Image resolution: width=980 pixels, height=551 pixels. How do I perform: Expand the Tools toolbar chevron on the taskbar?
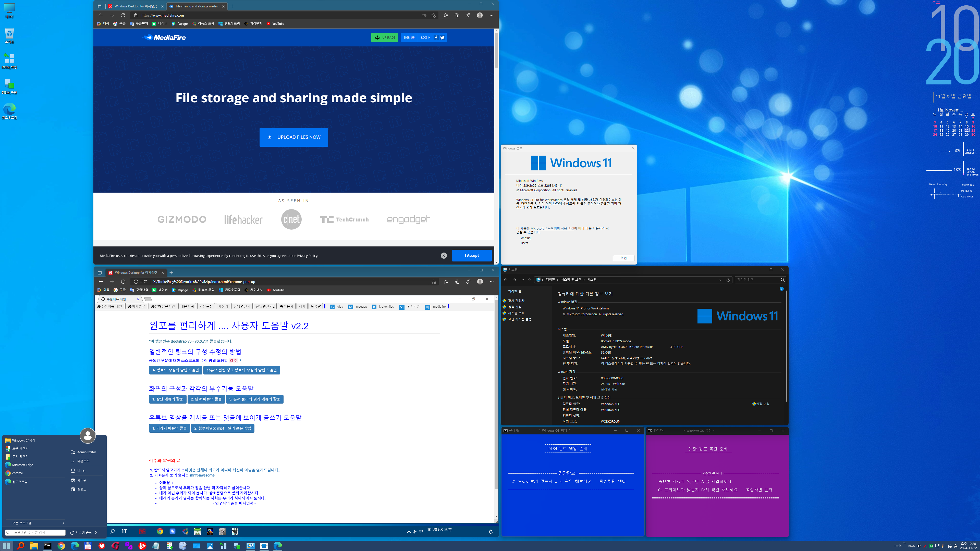coord(904,543)
